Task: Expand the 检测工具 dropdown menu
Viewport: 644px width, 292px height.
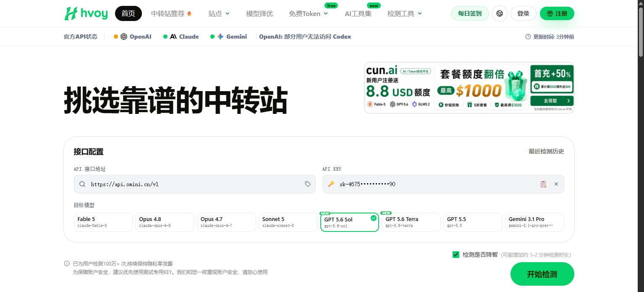Action: click(405, 13)
